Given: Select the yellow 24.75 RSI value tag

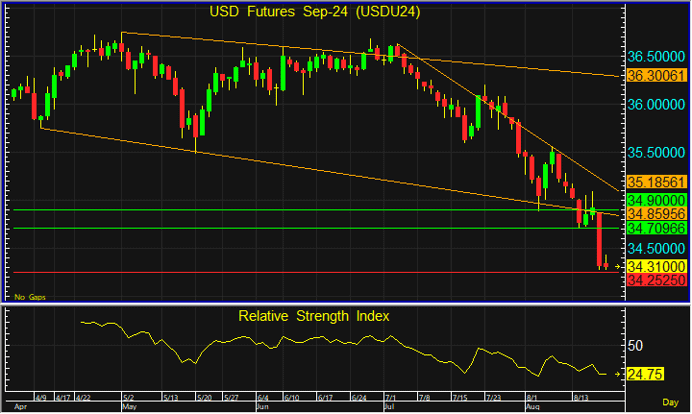Looking at the screenshot, I should pos(645,374).
